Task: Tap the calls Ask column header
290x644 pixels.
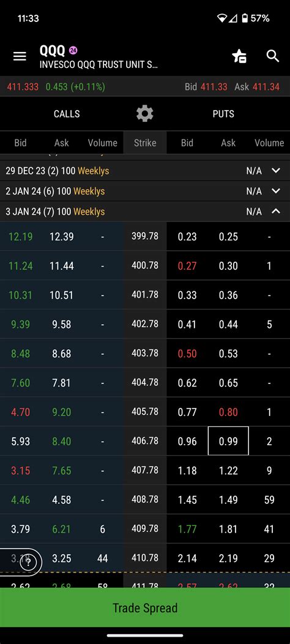Action: (62, 143)
